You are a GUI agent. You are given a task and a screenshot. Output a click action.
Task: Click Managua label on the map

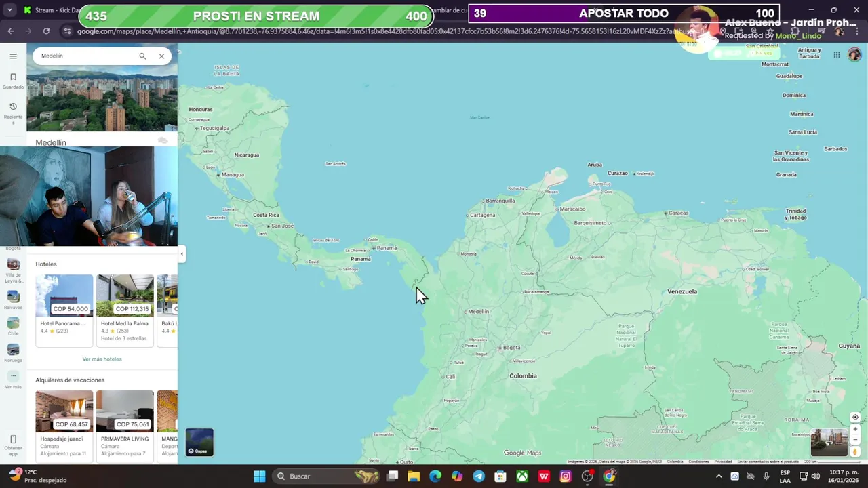click(233, 175)
